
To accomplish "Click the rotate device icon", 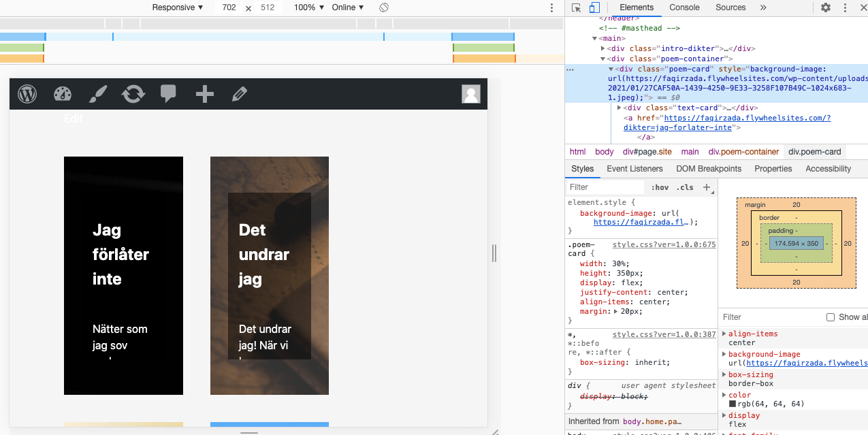I will coord(384,7).
